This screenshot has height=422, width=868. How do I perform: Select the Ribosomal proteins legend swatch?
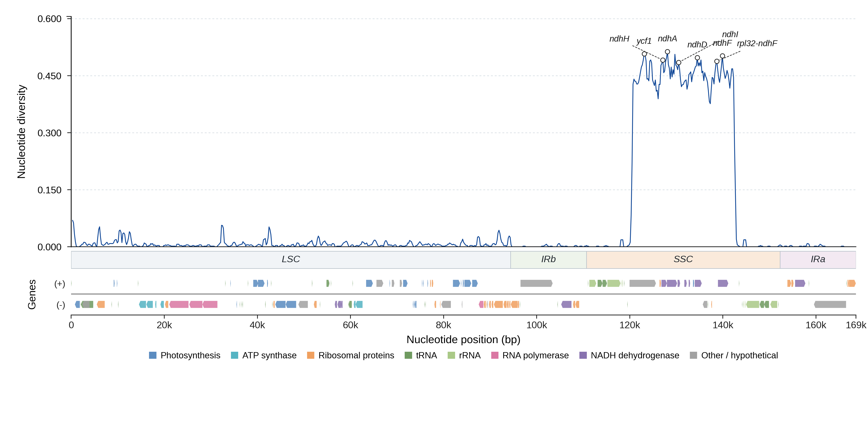pos(311,355)
